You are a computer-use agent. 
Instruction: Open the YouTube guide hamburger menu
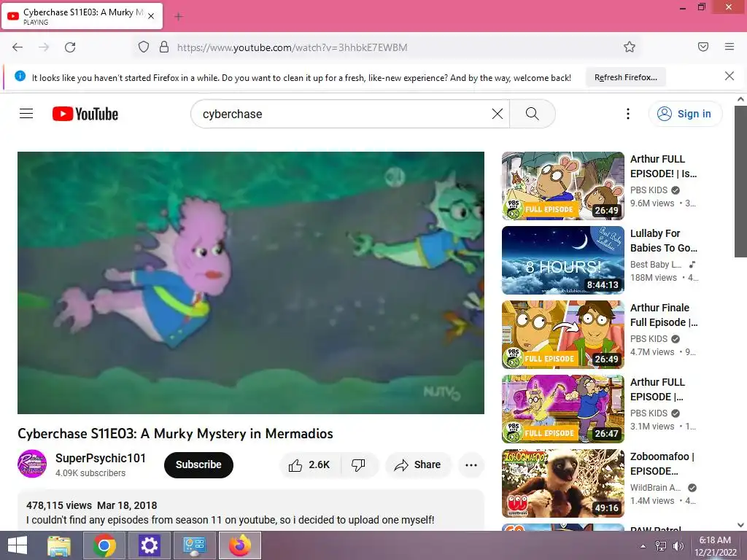(x=26, y=113)
